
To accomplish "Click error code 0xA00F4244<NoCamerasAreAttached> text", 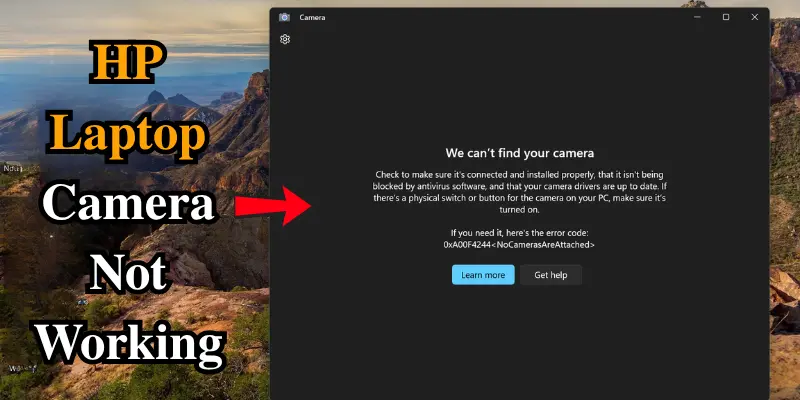I will pyautogui.click(x=519, y=245).
